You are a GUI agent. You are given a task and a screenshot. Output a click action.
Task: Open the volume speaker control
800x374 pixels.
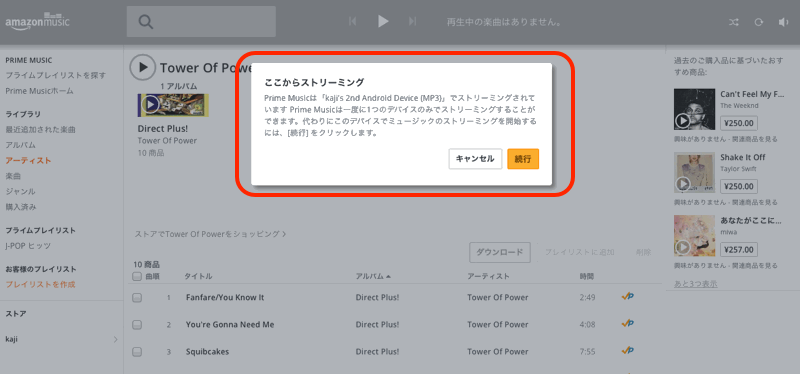click(x=784, y=22)
